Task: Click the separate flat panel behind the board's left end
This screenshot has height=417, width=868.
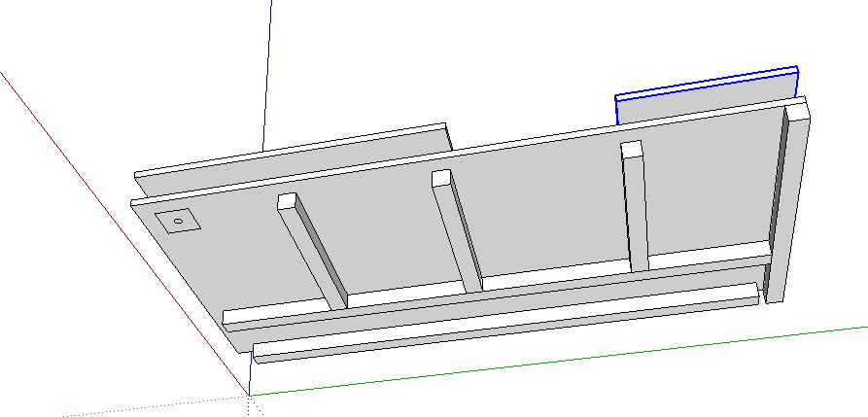Action: tap(294, 159)
